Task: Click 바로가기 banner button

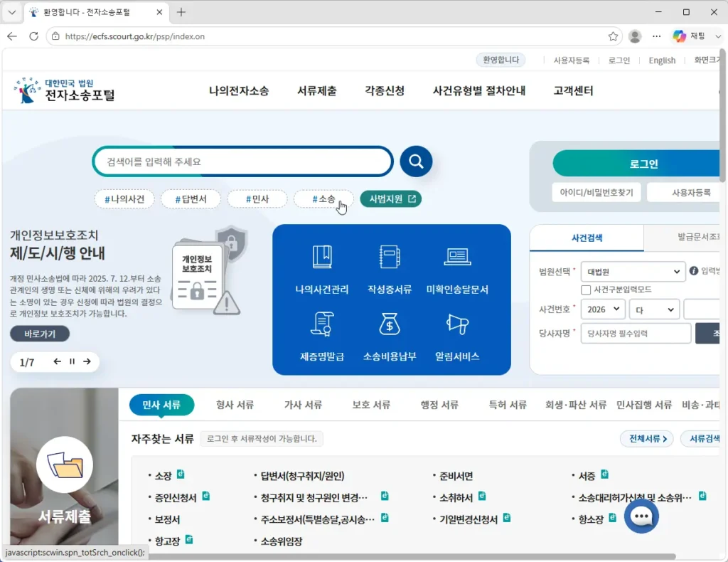Action: pos(40,334)
